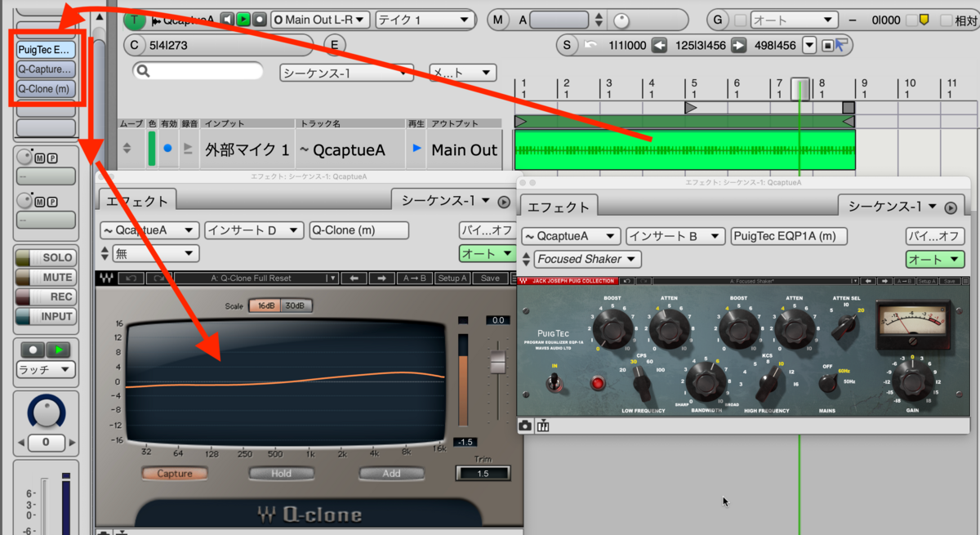Image resolution: width=980 pixels, height=535 pixels.
Task: Toggle the INPUT monitor button in channel strip
Action: pos(46,317)
